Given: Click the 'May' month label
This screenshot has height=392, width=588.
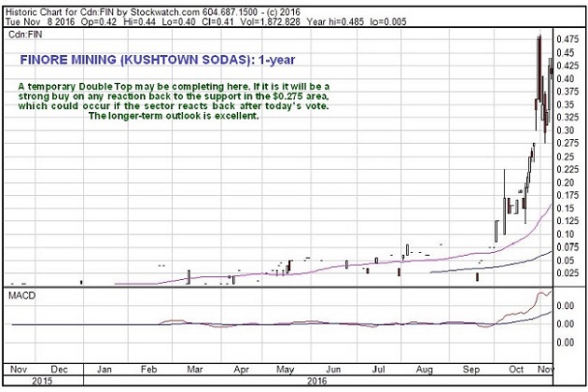Looking at the screenshot, I should [x=285, y=370].
